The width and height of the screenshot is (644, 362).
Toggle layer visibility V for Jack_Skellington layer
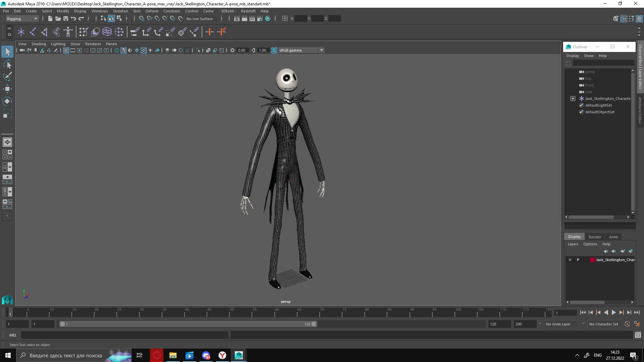(x=570, y=260)
